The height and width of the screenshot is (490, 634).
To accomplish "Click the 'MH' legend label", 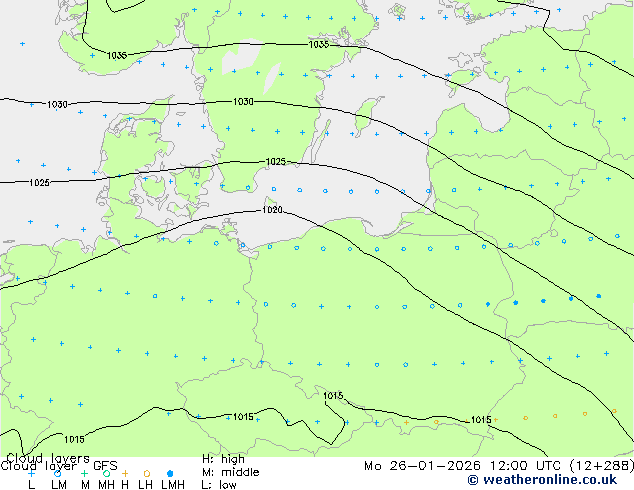I will (106, 484).
